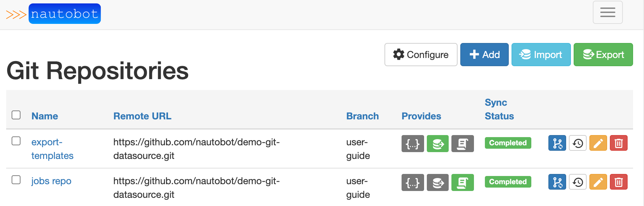644x206 pixels.
Task: Click the jobs provides icon in the jobs repo row
Action: pos(462,182)
